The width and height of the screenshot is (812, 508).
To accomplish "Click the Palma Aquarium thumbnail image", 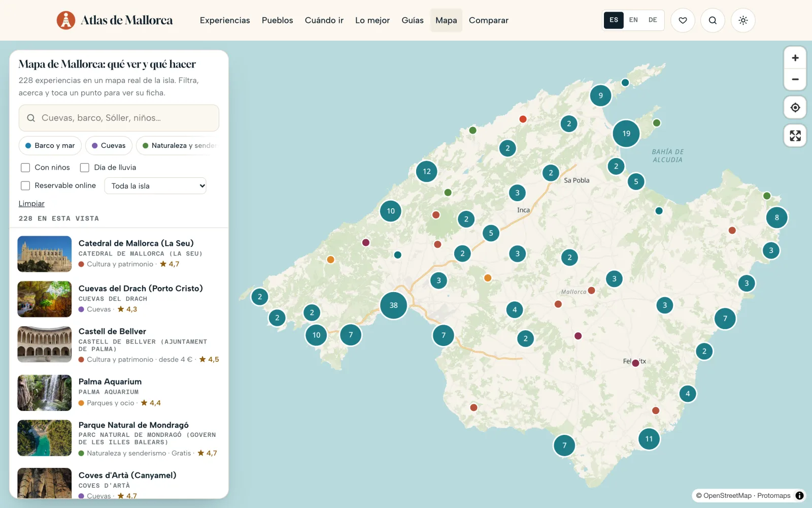I will (x=45, y=393).
